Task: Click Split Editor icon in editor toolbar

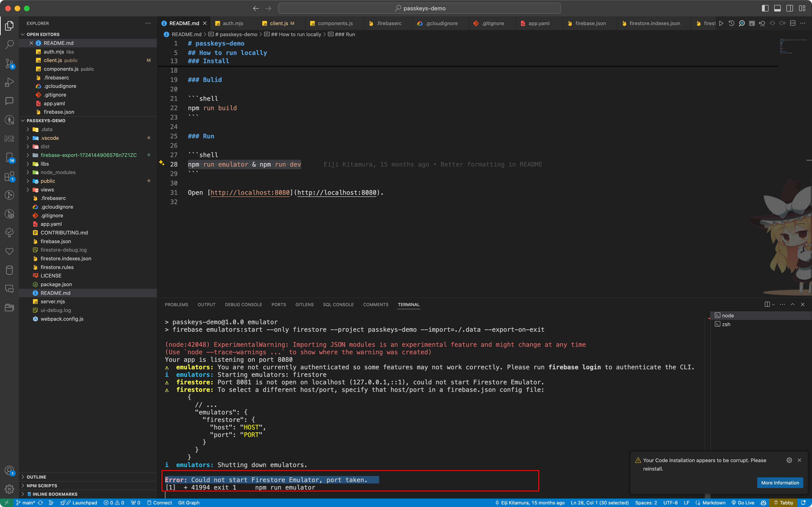Action: pos(793,23)
